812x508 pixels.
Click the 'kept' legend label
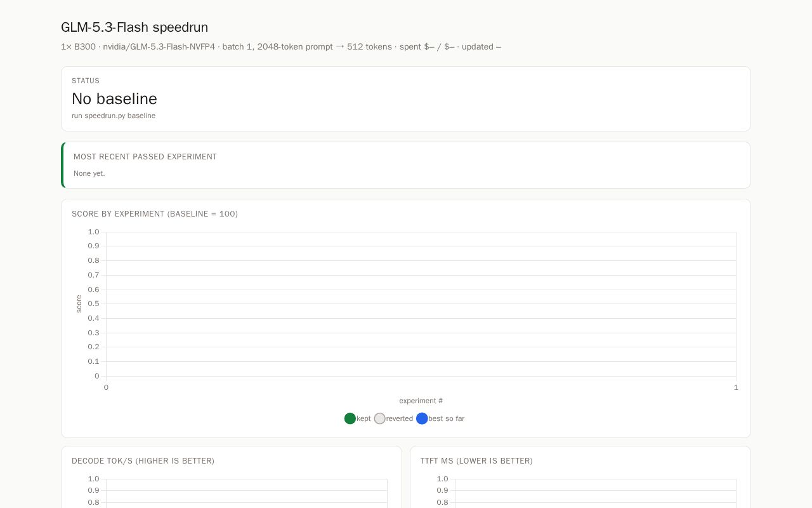(363, 418)
